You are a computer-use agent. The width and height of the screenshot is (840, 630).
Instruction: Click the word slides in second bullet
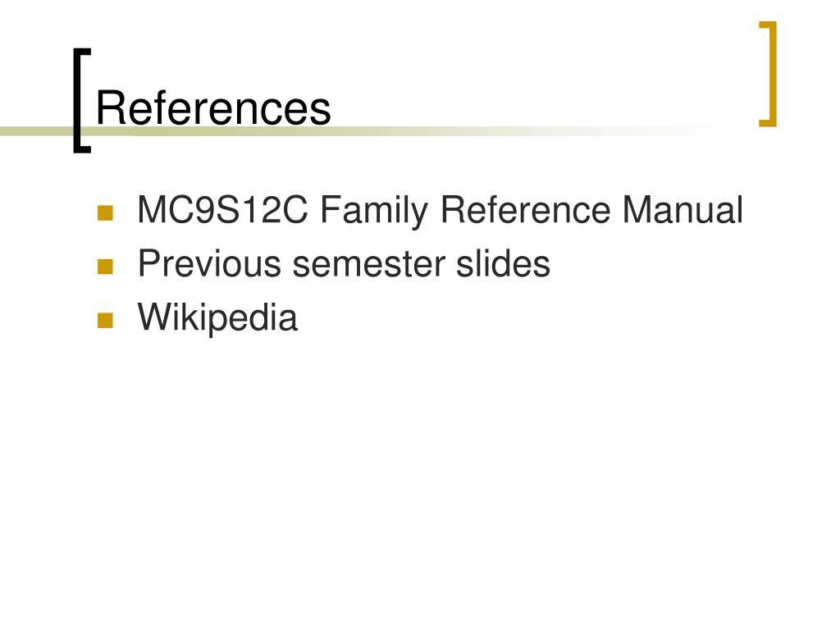pyautogui.click(x=503, y=263)
